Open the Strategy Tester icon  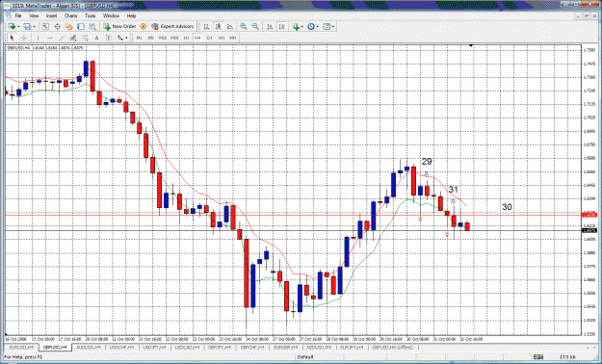[92, 27]
